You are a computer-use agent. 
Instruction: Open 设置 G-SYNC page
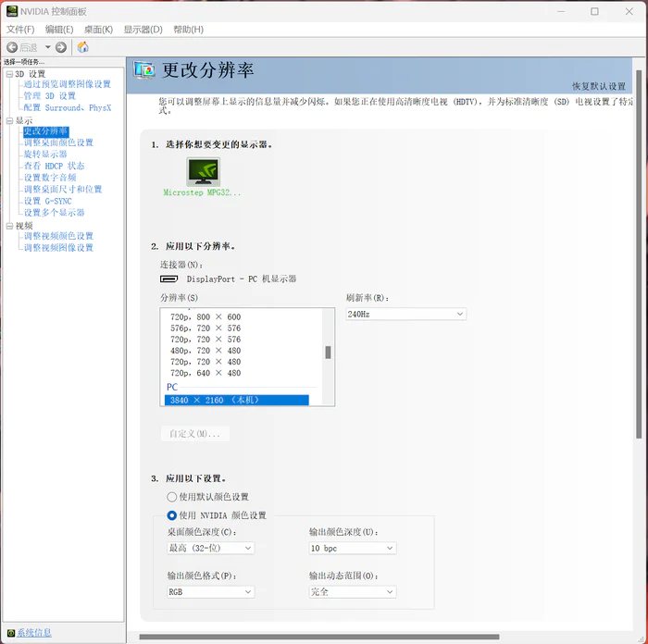[x=47, y=201]
